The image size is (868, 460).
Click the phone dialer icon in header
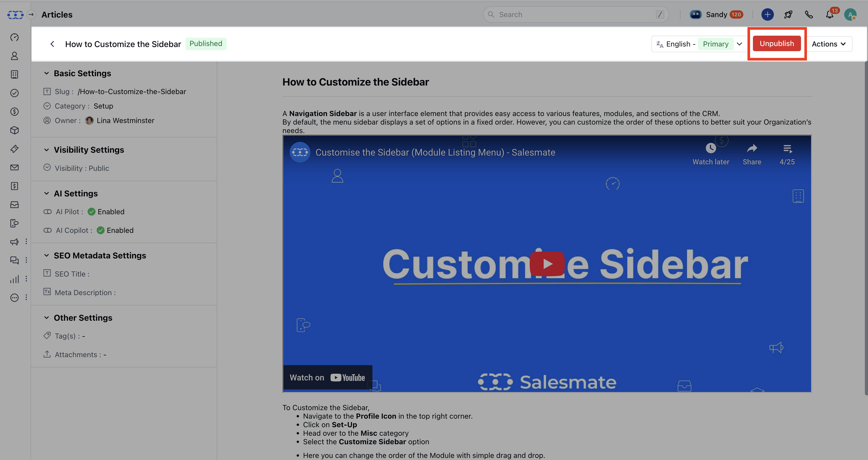[x=809, y=14]
